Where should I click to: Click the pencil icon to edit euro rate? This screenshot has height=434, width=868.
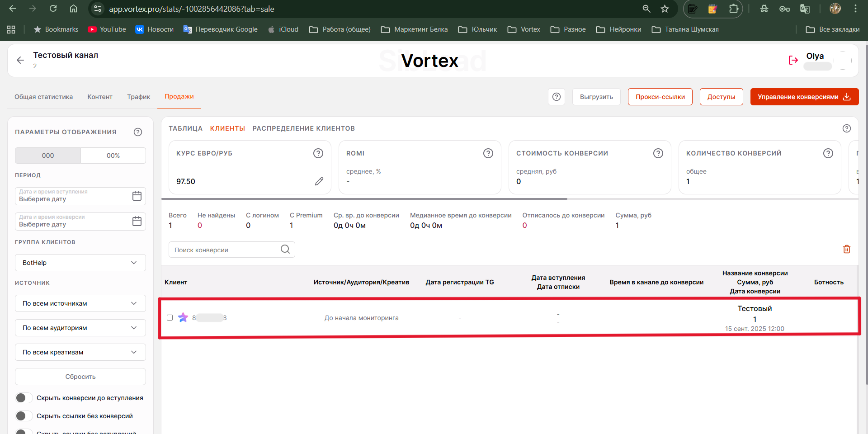click(319, 181)
